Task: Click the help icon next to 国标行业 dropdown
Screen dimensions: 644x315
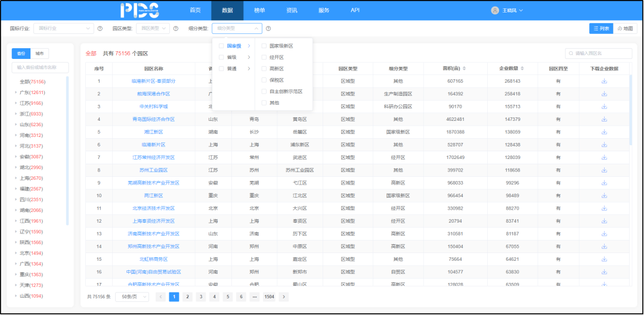Action: pos(100,29)
